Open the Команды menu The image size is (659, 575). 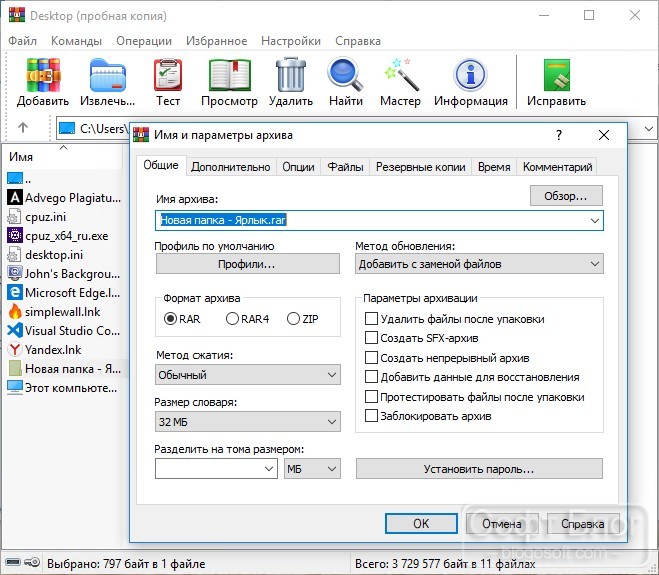76,41
